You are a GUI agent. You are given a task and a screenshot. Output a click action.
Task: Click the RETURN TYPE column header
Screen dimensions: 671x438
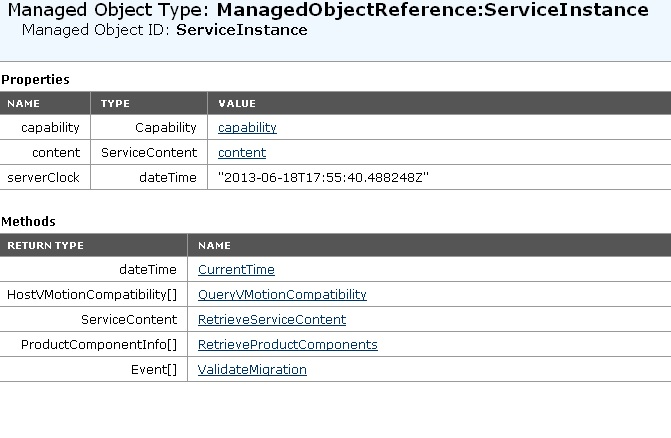[x=46, y=245]
